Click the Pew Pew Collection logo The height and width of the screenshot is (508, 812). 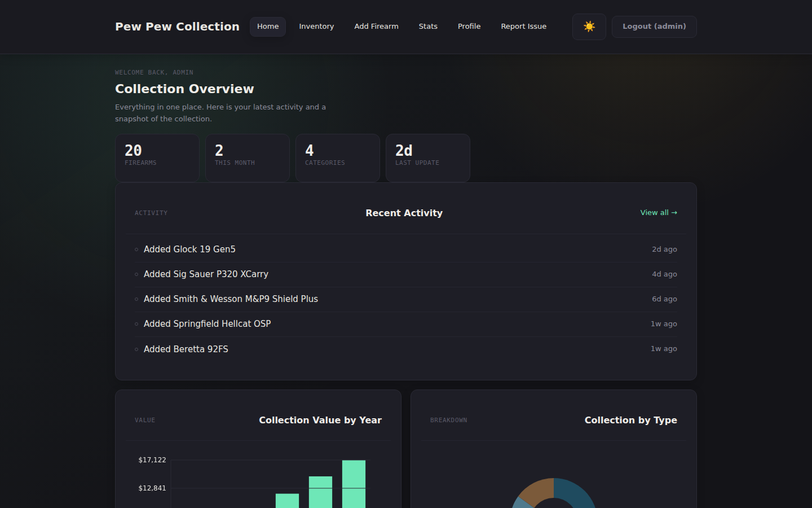click(x=177, y=27)
